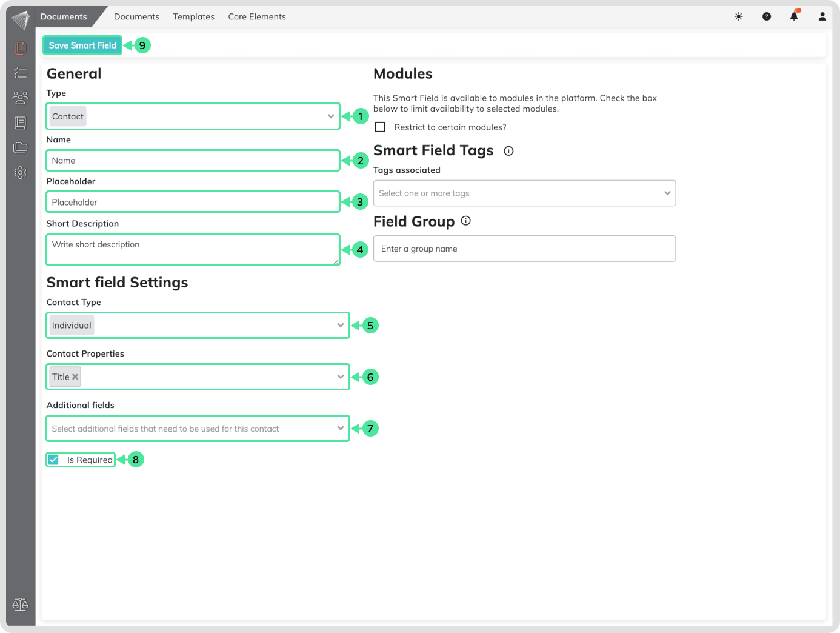Click the checklist tasks sidebar icon
The height and width of the screenshot is (633, 840).
(x=21, y=73)
